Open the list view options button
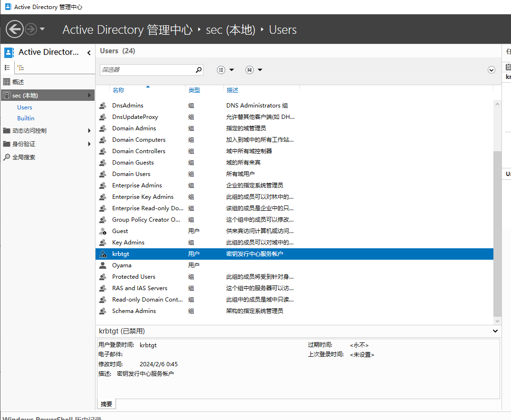This screenshot has height=420, width=511. 225,70
